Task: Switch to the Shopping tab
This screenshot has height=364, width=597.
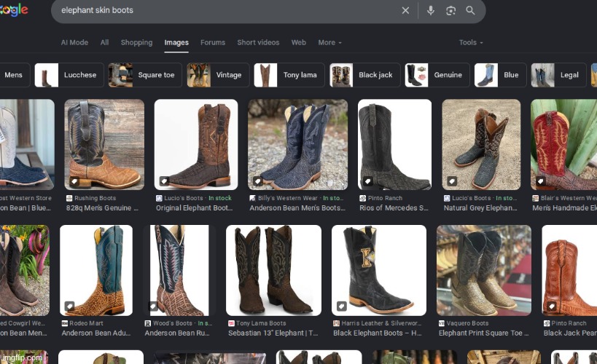Action: tap(136, 43)
